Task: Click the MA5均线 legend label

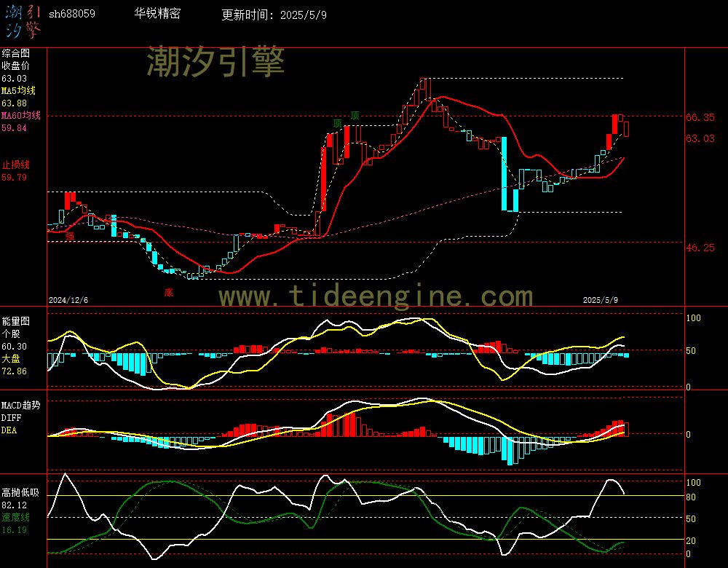Action: (x=19, y=90)
